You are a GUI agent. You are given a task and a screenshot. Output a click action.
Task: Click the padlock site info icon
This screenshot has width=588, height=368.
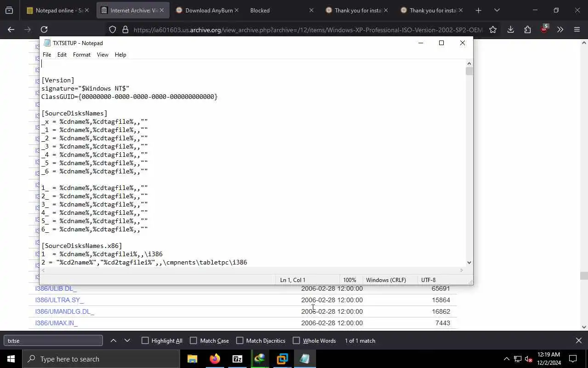click(125, 29)
